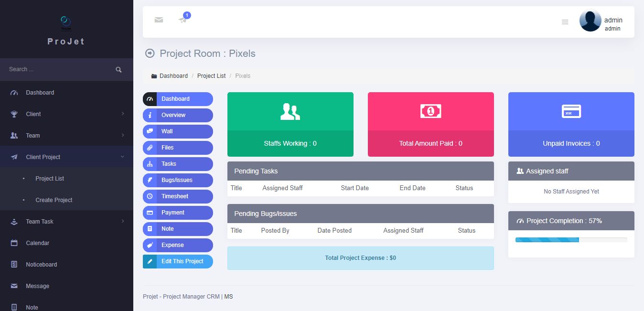Click the Project Completion progress bar
644x311 pixels.
coord(571,240)
